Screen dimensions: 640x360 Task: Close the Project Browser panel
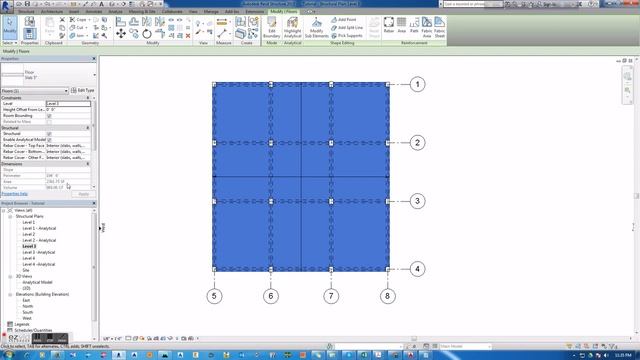[94, 203]
